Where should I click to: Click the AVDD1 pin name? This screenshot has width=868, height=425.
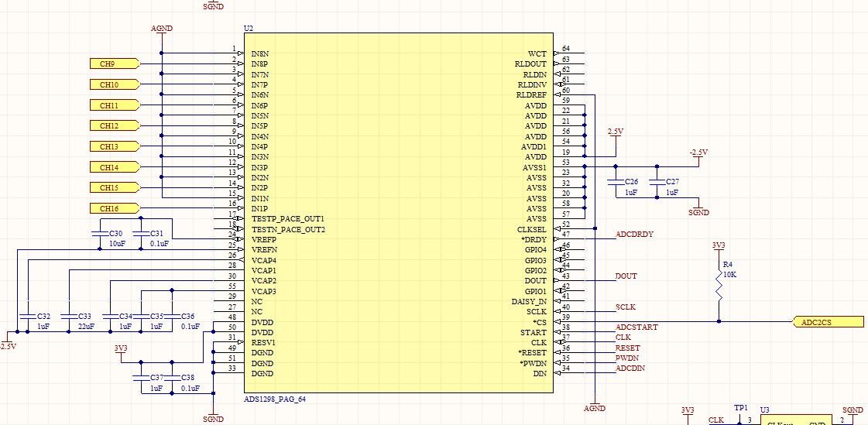tap(533, 146)
